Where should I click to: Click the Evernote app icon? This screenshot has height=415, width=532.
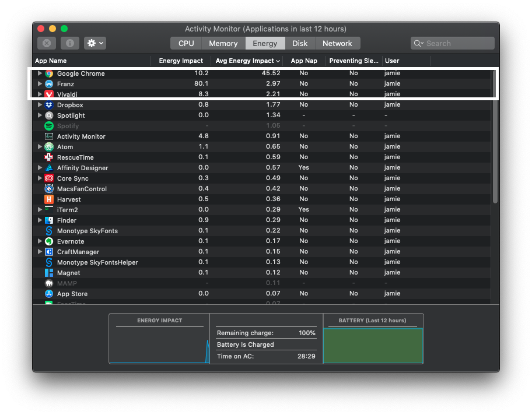(49, 242)
